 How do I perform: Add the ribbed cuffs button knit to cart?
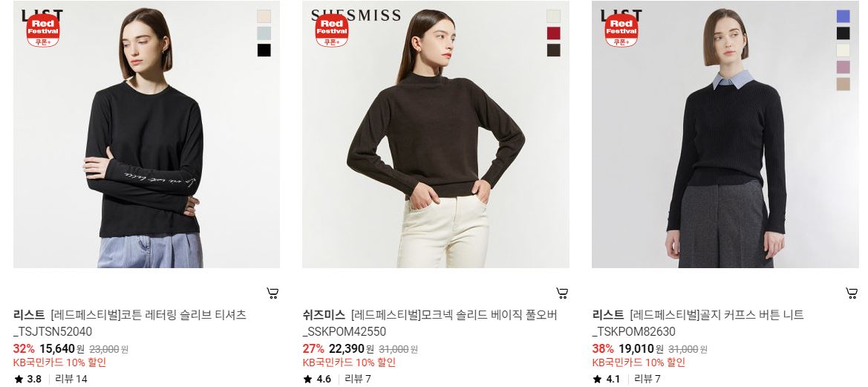[x=852, y=293]
